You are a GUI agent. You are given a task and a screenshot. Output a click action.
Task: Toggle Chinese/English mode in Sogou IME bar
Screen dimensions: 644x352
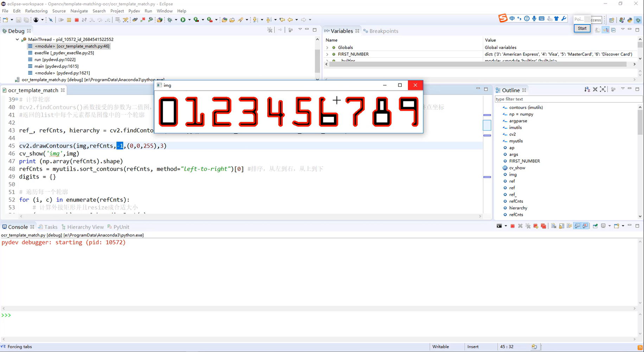(512, 18)
